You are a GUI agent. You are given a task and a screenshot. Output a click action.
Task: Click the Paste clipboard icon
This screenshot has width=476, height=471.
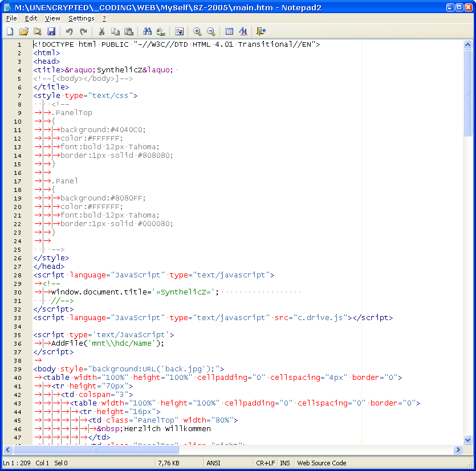pos(129,31)
